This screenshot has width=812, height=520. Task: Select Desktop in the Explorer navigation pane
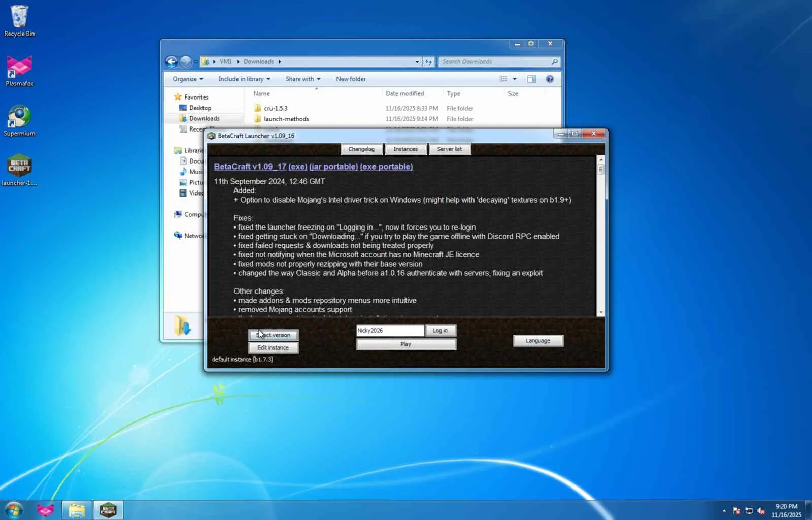point(200,108)
